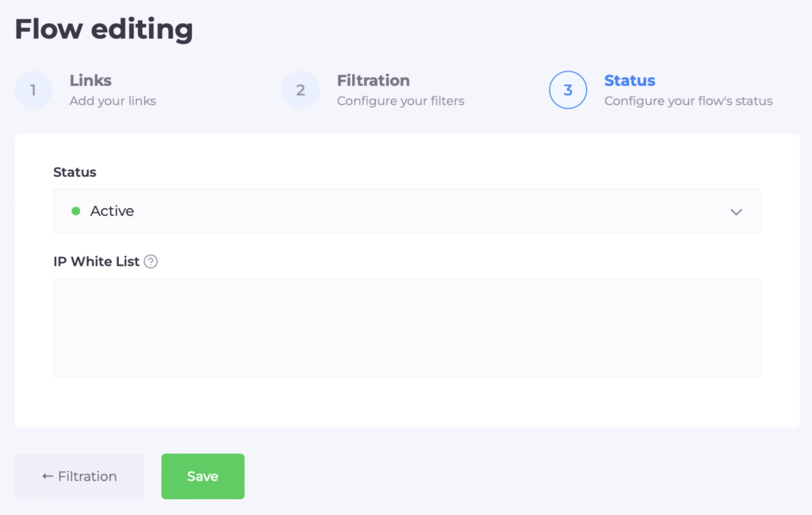Click inside the IP White List text area
This screenshot has width=812, height=515.
(406, 327)
